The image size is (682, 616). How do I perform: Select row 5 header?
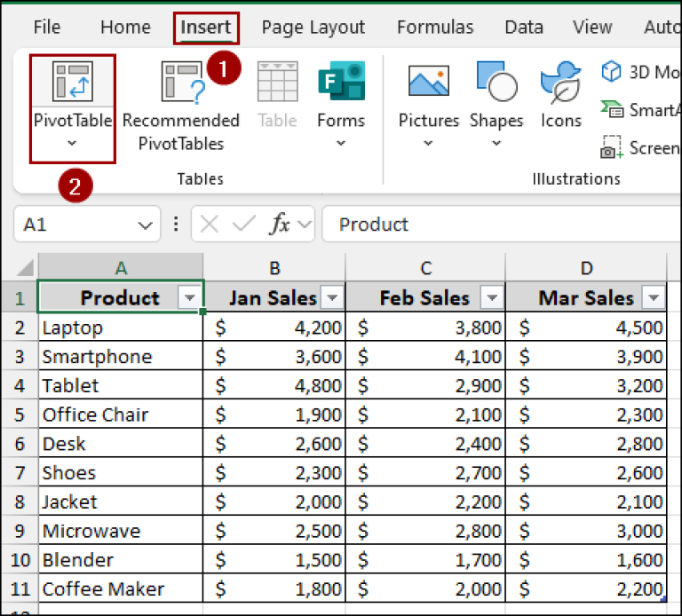pos(20,415)
